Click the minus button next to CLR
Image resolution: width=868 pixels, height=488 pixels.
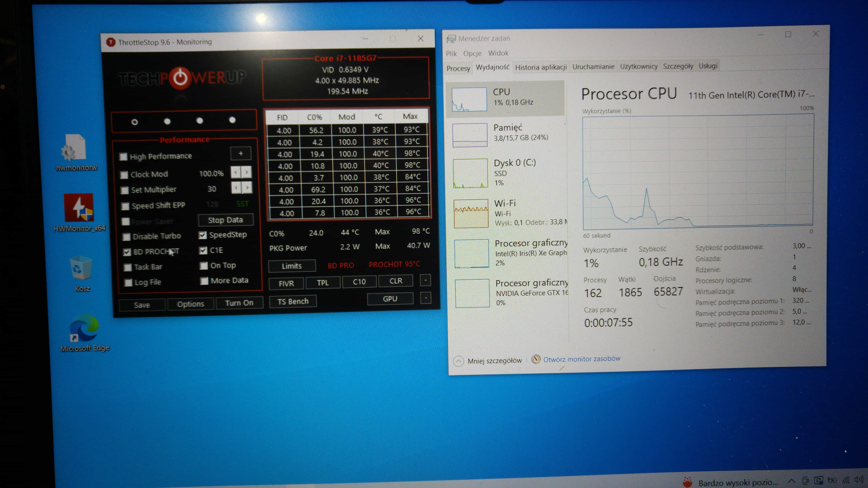426,280
